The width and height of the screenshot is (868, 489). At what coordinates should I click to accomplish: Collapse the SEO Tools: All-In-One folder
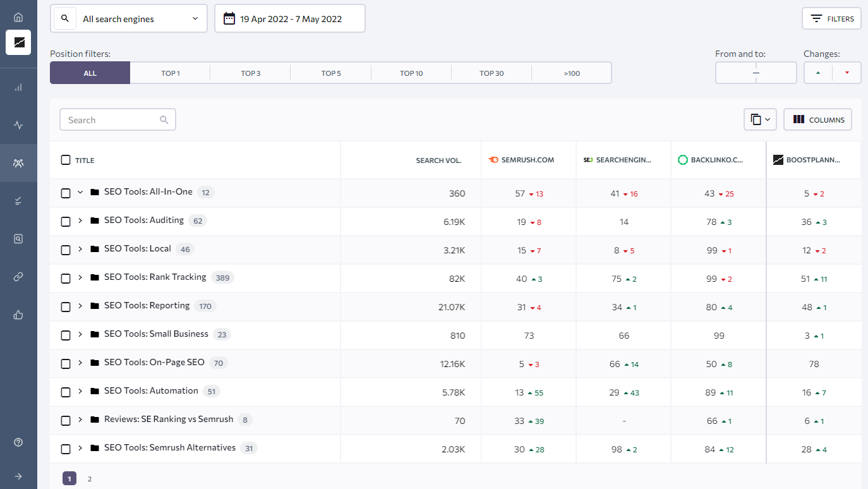click(x=80, y=192)
